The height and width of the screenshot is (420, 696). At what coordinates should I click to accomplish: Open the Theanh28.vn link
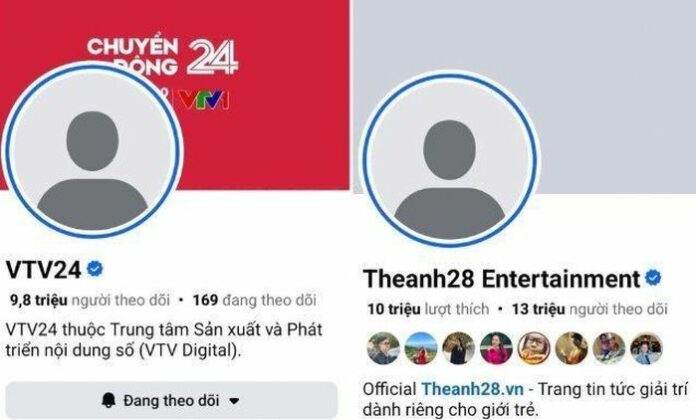pos(472,389)
